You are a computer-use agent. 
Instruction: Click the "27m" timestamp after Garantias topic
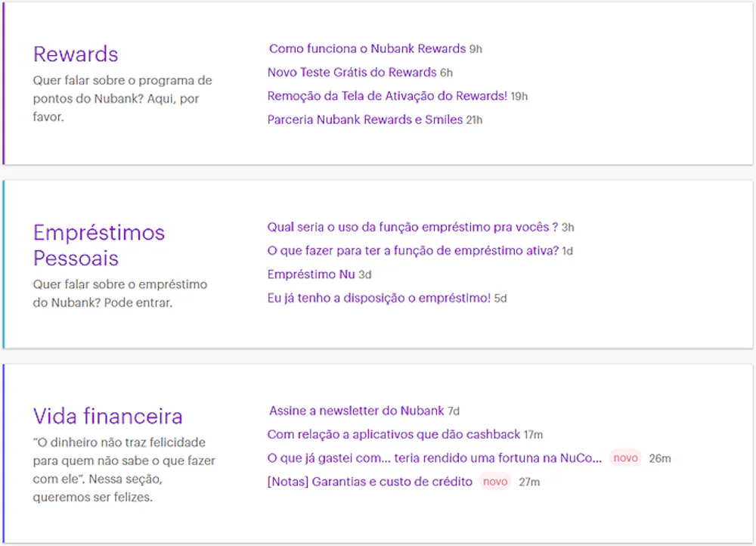tap(529, 482)
